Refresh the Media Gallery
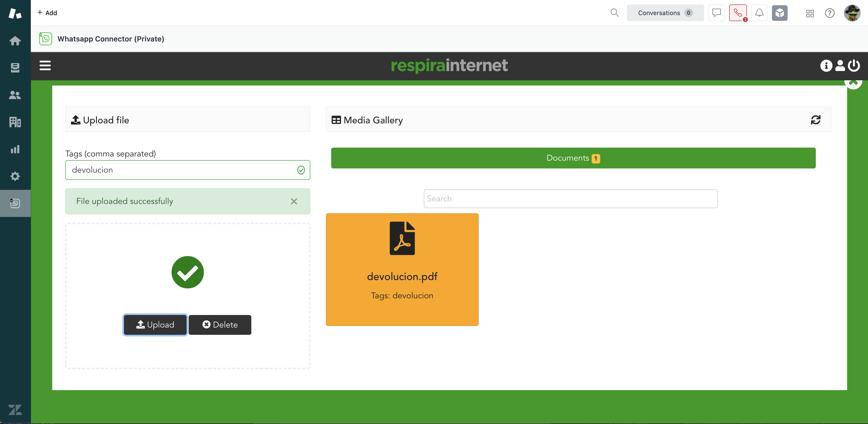This screenshot has width=868, height=424. [x=816, y=120]
